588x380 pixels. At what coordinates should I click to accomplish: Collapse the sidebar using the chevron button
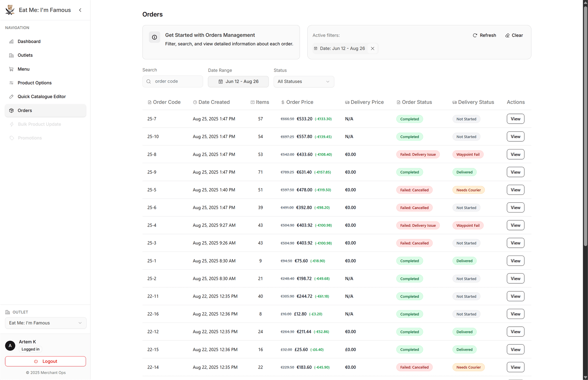[80, 10]
